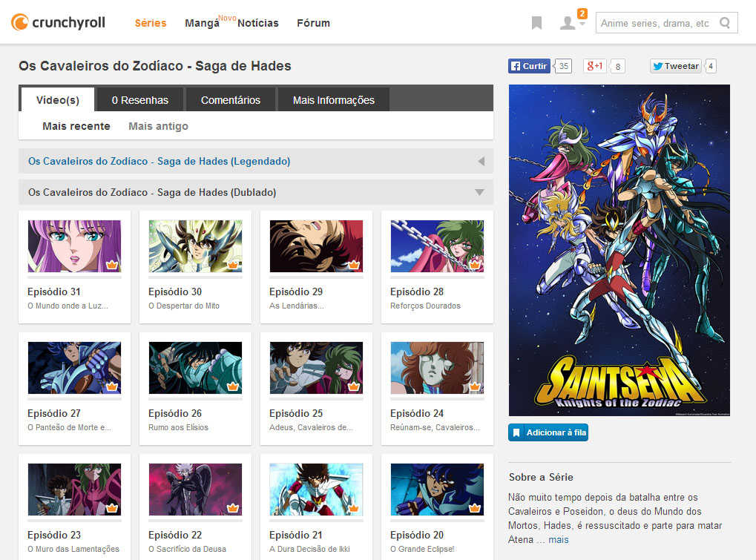Open the Episódio 20 thumbnail
Image resolution: width=756 pixels, height=560 pixels.
click(x=437, y=489)
